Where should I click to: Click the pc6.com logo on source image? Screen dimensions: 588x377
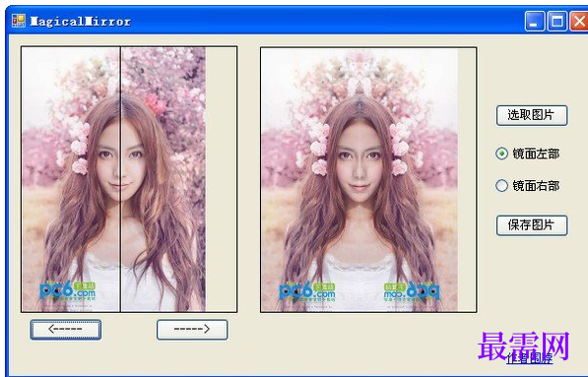click(68, 291)
